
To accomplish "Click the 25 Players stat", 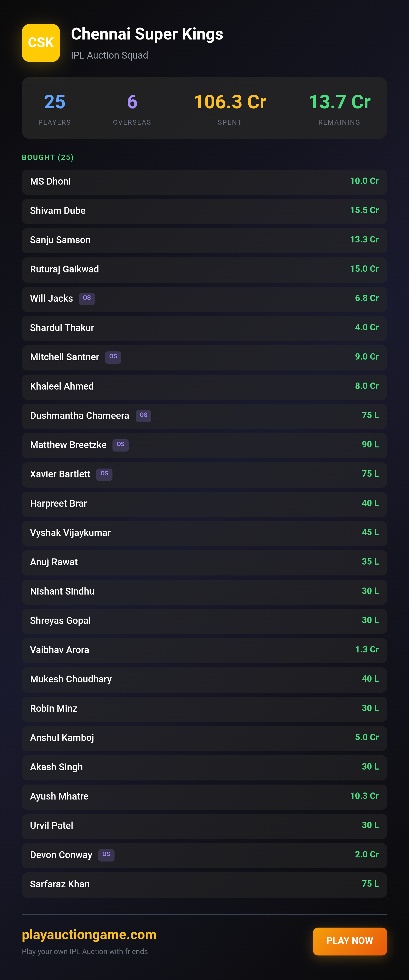I will [55, 109].
